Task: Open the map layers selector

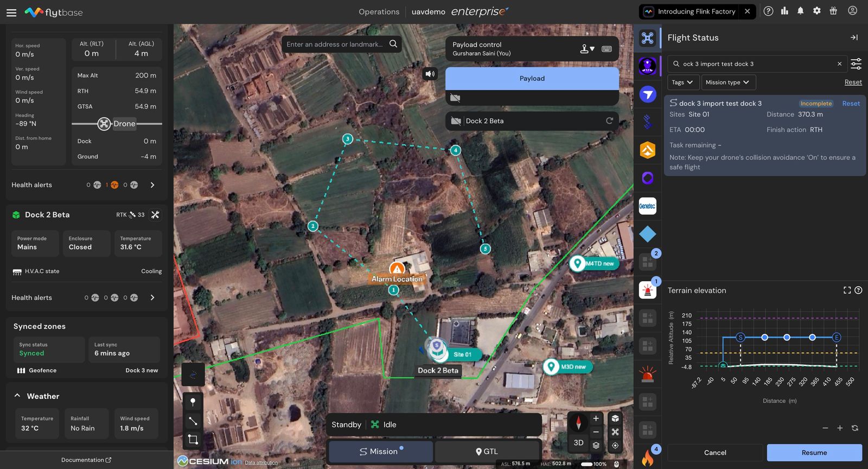Action: [596, 446]
